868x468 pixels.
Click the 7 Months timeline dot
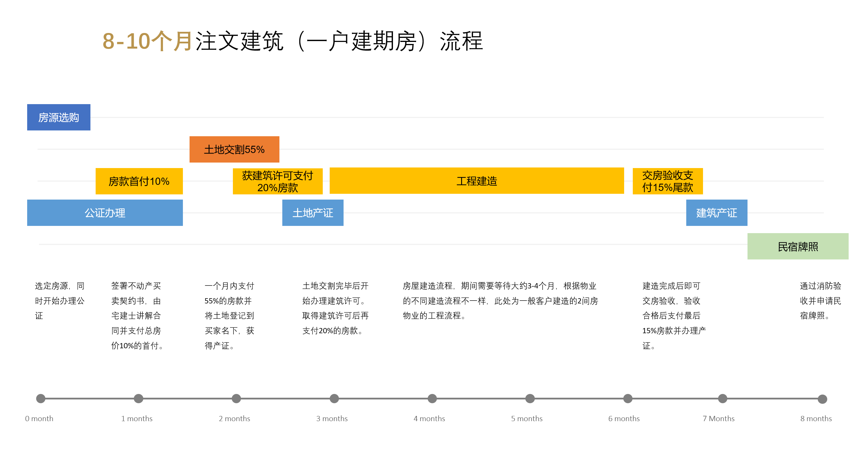point(722,399)
